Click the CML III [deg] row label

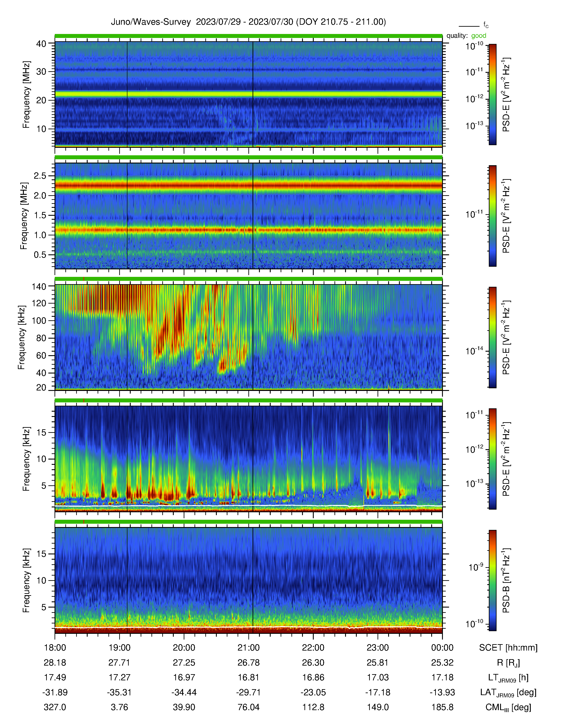[508, 707]
